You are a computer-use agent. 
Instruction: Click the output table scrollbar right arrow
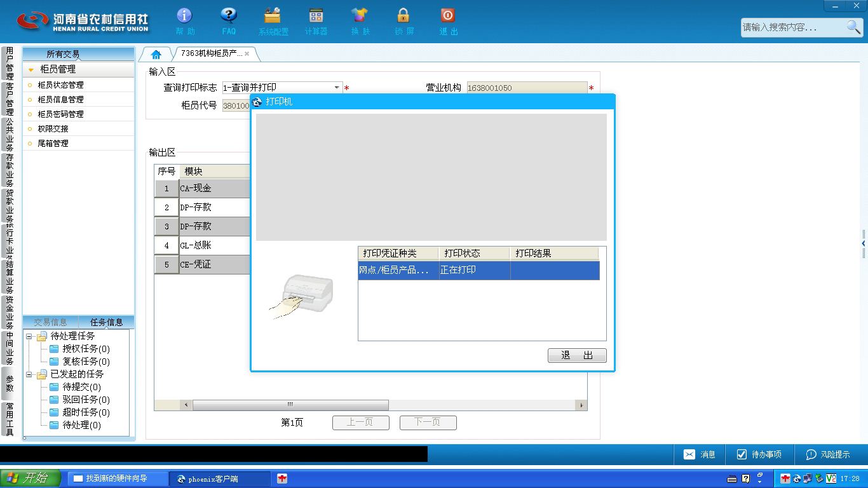pos(581,405)
